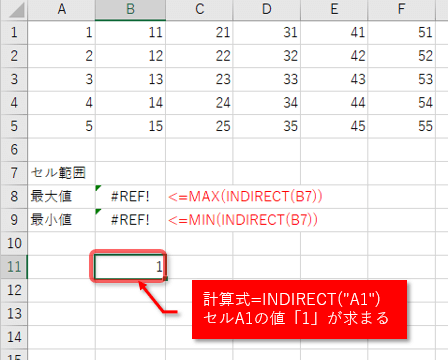Click cell F4 containing 54

click(401, 103)
